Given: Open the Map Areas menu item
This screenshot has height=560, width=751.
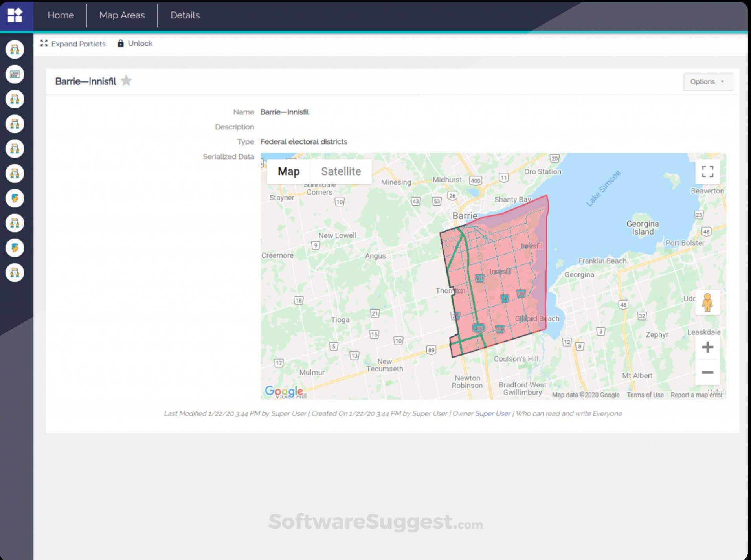Looking at the screenshot, I should [122, 15].
